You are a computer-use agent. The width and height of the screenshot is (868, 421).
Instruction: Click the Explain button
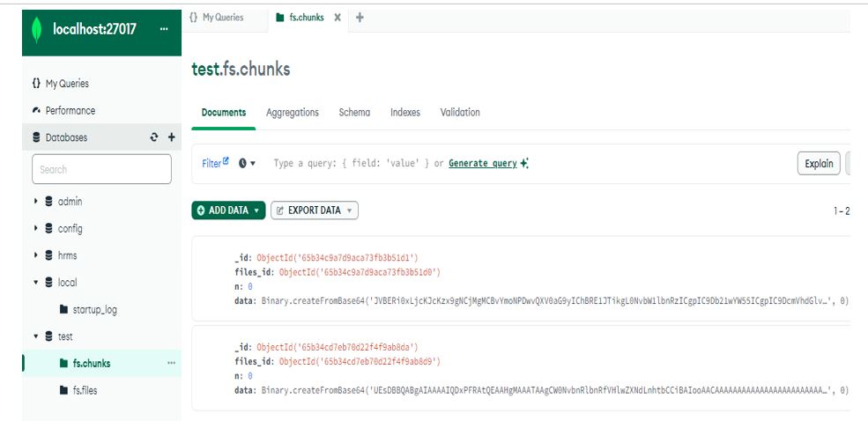point(819,164)
